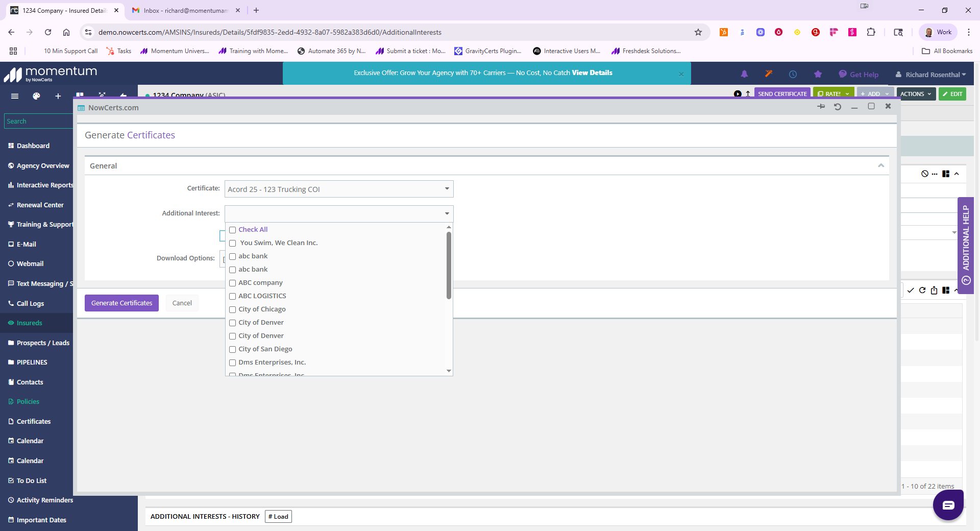Click the green EDIT button
Screen dimensions: 980x531
tap(952, 94)
